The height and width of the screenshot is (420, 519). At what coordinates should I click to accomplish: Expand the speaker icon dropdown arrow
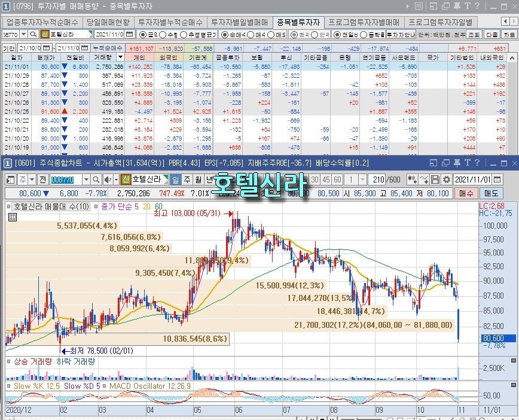pos(116,179)
